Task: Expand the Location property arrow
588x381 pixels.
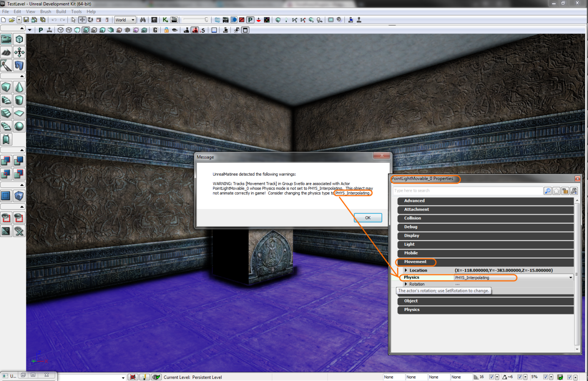Action: (x=406, y=270)
